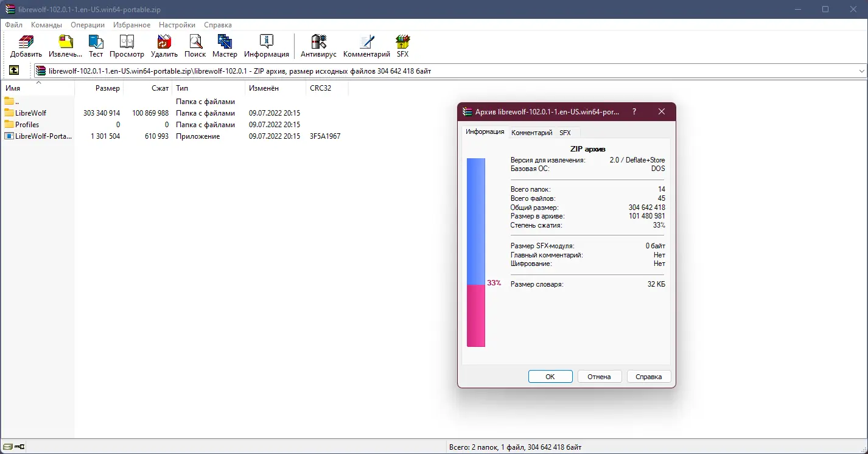Open the Файл menu
868x454 pixels.
click(14, 25)
